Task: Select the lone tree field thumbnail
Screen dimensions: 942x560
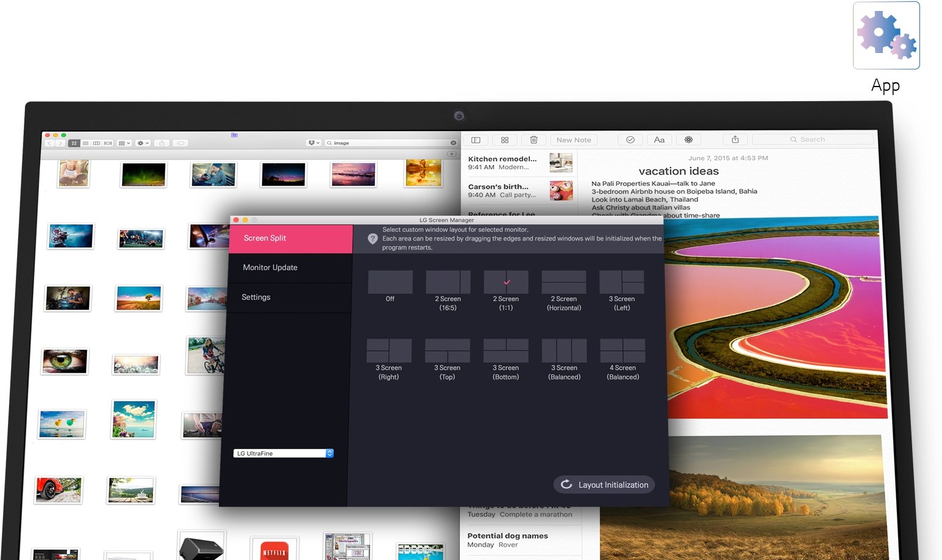Action: pyautogui.click(x=139, y=298)
